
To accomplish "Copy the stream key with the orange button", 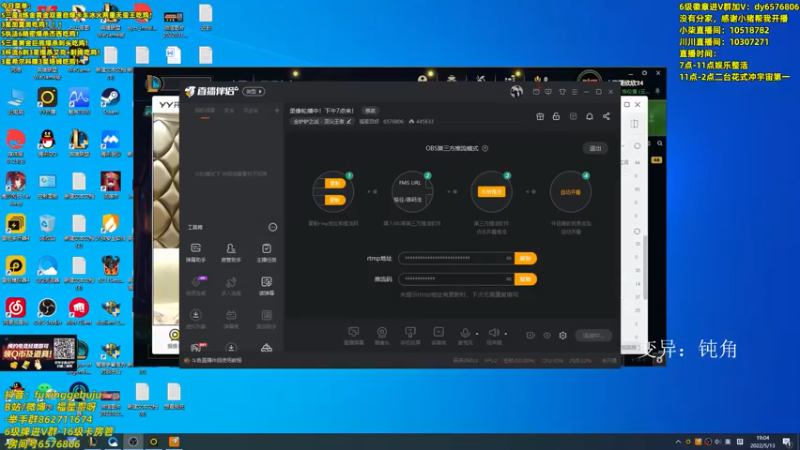I will (x=526, y=279).
